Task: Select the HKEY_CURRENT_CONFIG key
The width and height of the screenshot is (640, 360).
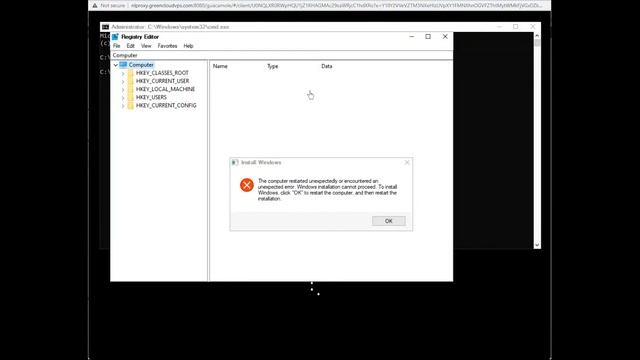Action: pos(166,106)
